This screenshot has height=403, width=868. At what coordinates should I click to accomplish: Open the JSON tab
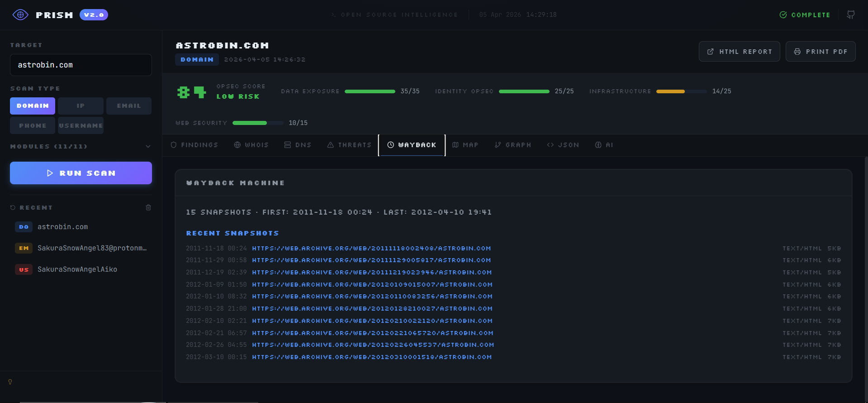[563, 145]
